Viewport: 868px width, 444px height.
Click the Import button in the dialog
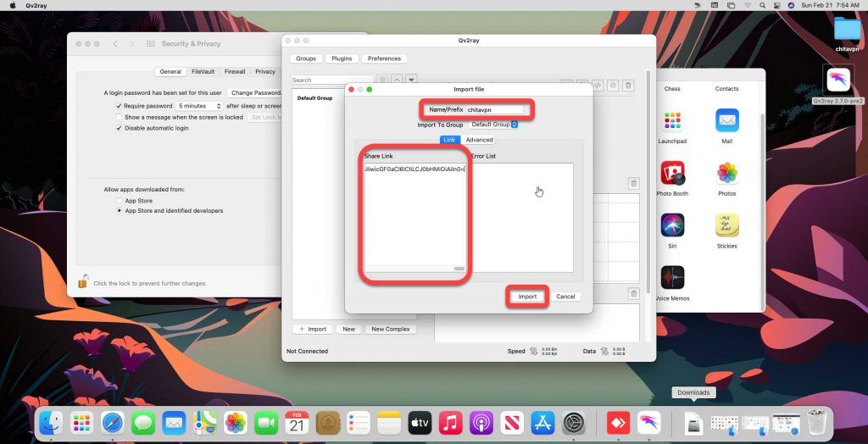pos(527,297)
